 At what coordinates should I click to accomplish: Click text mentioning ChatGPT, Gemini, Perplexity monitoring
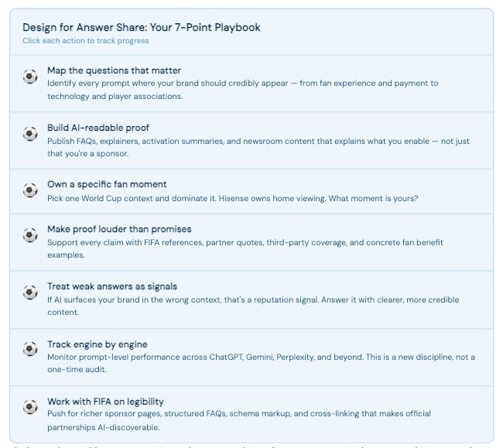point(261,364)
